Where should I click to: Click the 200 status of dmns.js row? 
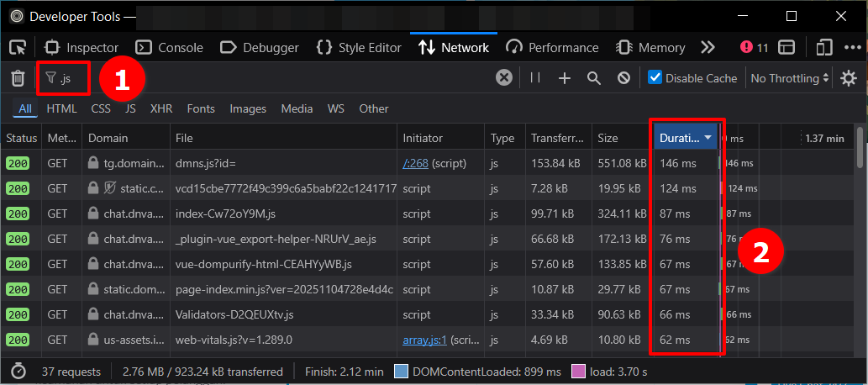click(18, 163)
